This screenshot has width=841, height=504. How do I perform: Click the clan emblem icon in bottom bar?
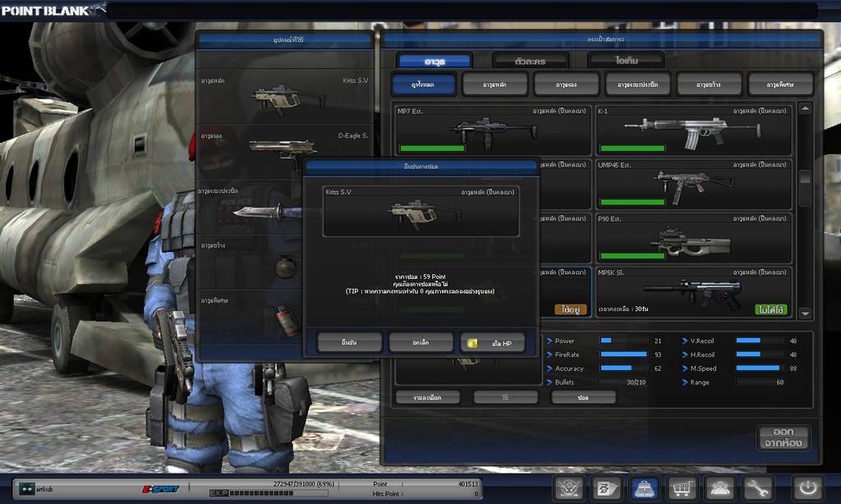tap(568, 488)
